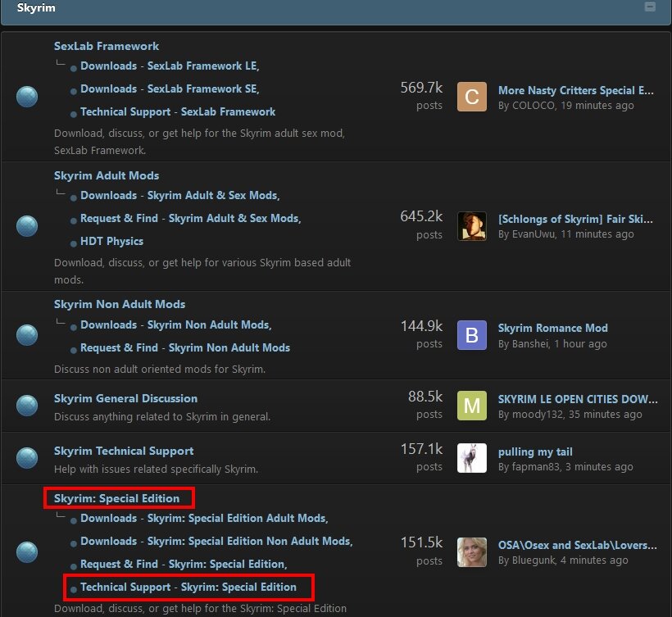
Task: Open the Skyrim: Special Edition forum
Action: click(116, 498)
